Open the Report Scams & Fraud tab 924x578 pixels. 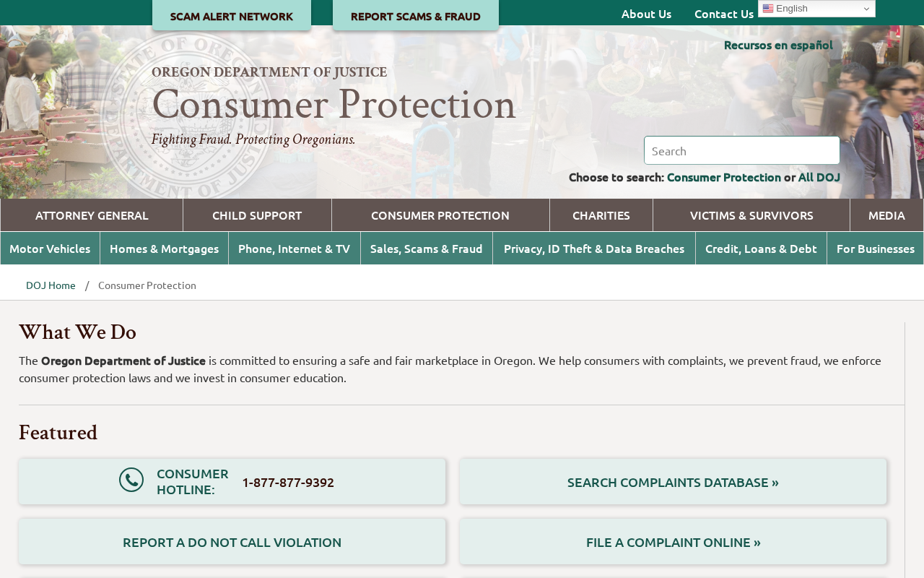coord(416,16)
